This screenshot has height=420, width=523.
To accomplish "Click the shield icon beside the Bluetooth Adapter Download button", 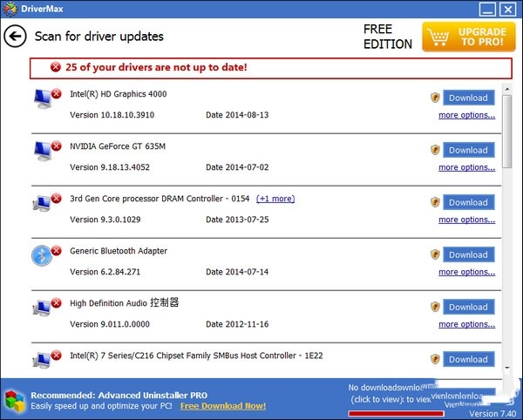I will pos(435,254).
